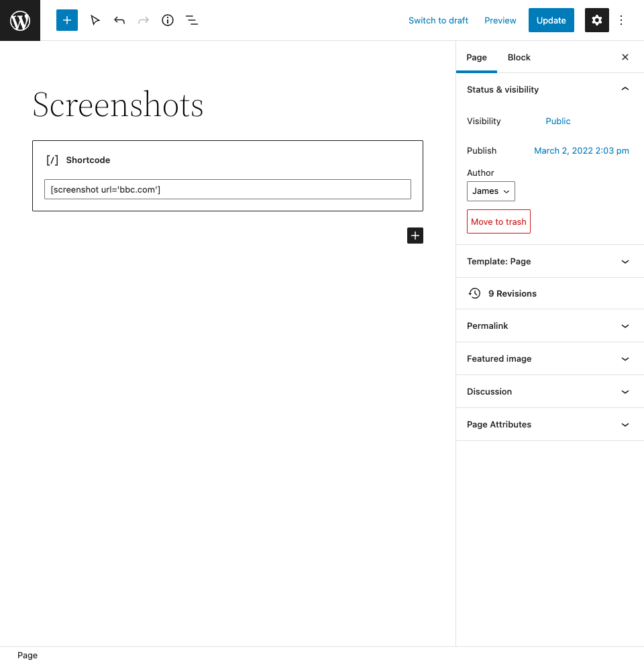Viewport: 644px width, 663px height.
Task: Expand the Featured image panel
Action: (625, 359)
